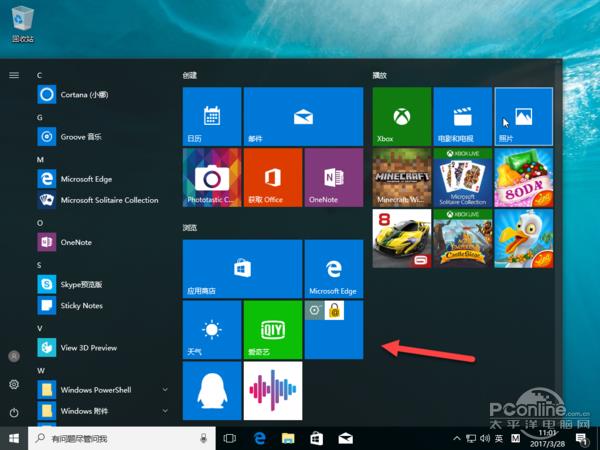This screenshot has height=450, width=600.
Task: Expand the hamburger menu at top-left
Action: pyautogui.click(x=14, y=75)
